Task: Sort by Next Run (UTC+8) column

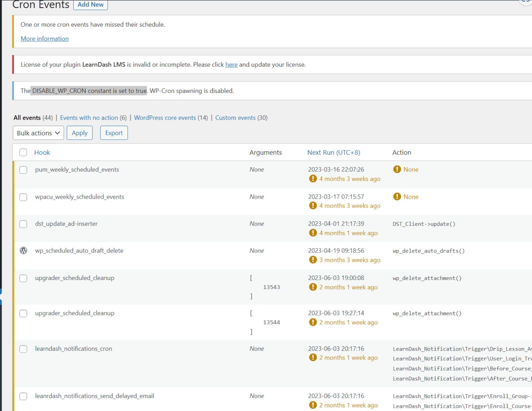Action: coord(334,152)
